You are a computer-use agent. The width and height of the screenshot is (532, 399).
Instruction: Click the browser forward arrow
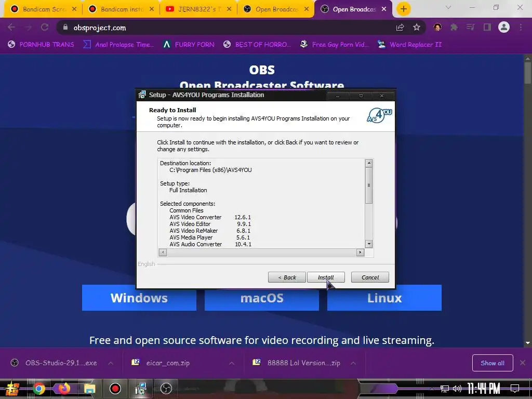(28, 28)
